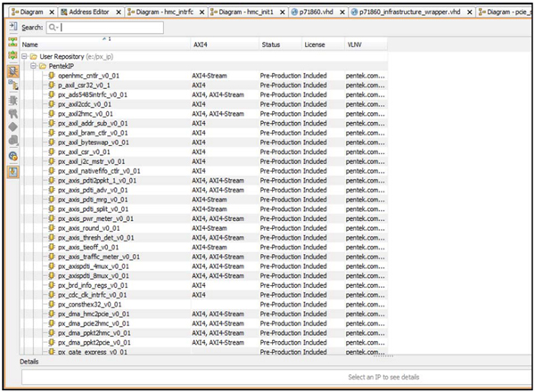The width and height of the screenshot is (535, 392).
Task: Click the IP icon beside px_axil2cdc_v0_01
Action: click(52, 104)
